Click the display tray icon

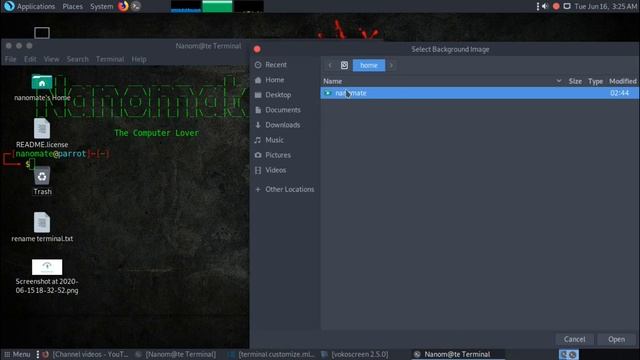567,6
